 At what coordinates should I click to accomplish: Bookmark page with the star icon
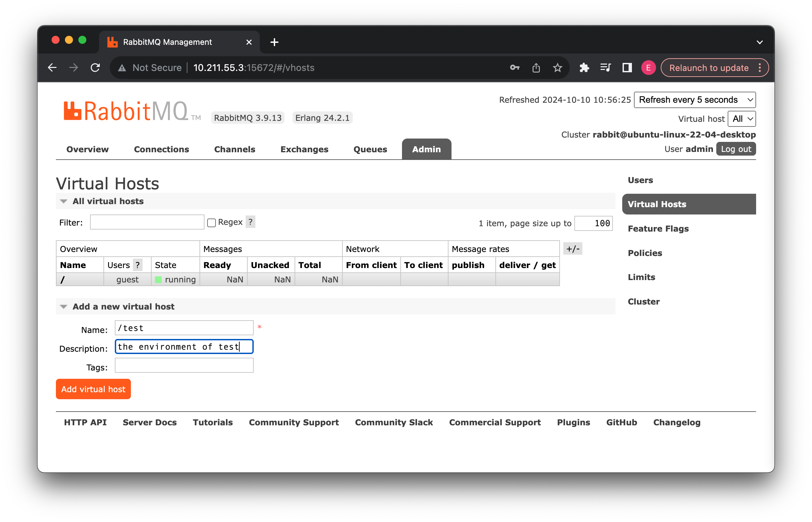pyautogui.click(x=557, y=68)
